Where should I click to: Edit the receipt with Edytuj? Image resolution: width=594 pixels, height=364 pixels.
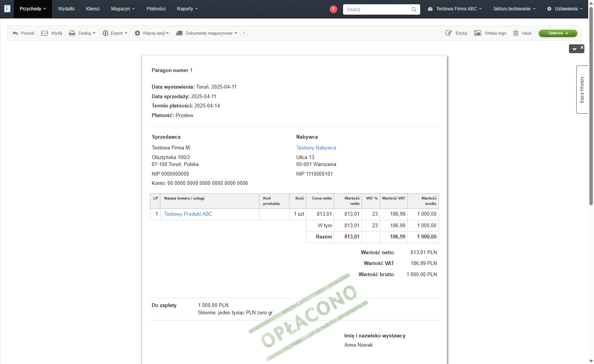[456, 34]
